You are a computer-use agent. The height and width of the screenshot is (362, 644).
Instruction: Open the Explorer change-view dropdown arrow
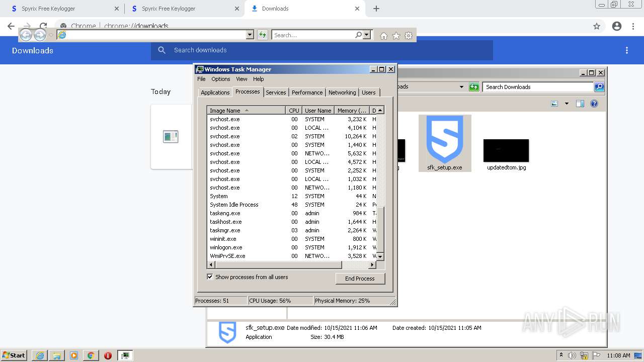tap(567, 104)
